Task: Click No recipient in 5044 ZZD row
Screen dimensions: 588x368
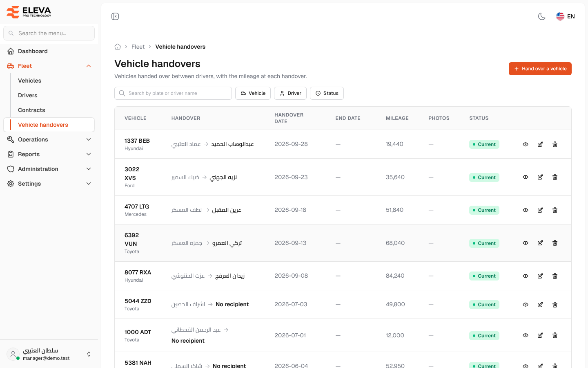Action: tap(232, 304)
